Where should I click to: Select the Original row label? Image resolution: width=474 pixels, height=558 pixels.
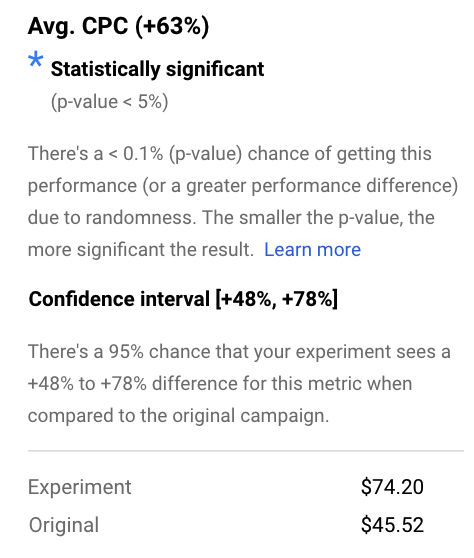[x=64, y=525]
